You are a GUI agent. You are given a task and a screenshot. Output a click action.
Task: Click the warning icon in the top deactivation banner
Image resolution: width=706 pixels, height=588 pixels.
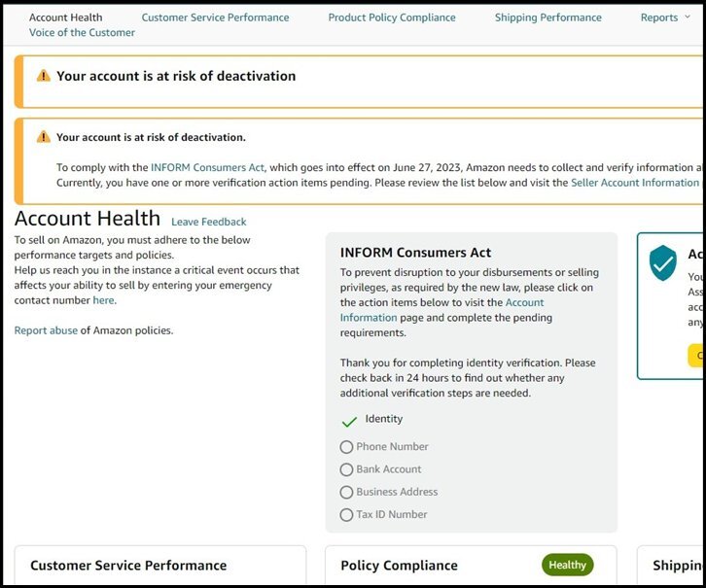coord(43,76)
